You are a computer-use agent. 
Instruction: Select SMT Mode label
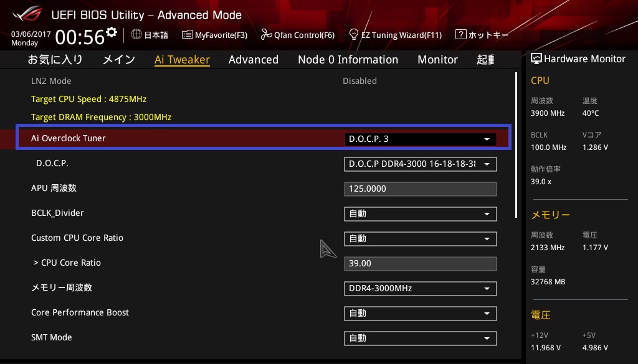[51, 337]
